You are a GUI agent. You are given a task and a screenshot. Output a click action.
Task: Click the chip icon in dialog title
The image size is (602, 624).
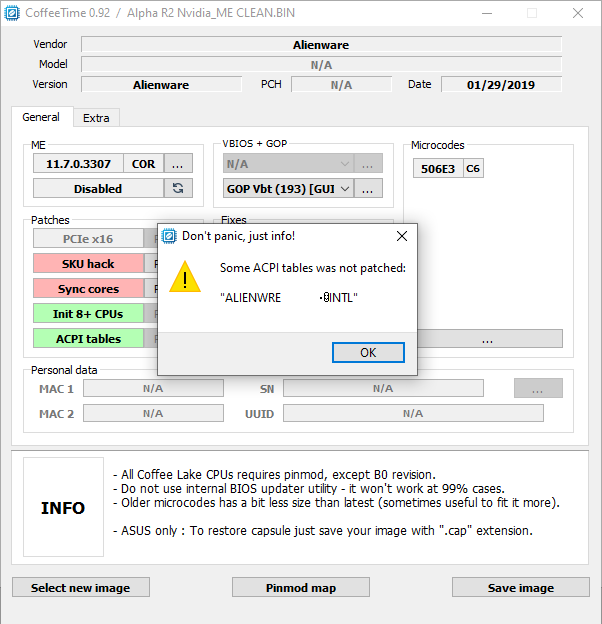[x=169, y=236]
